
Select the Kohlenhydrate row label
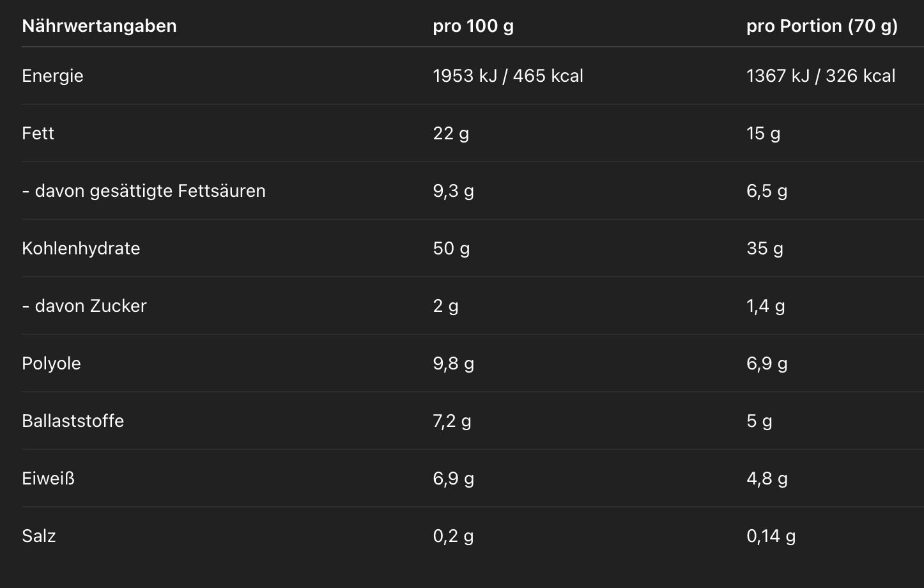click(81, 249)
